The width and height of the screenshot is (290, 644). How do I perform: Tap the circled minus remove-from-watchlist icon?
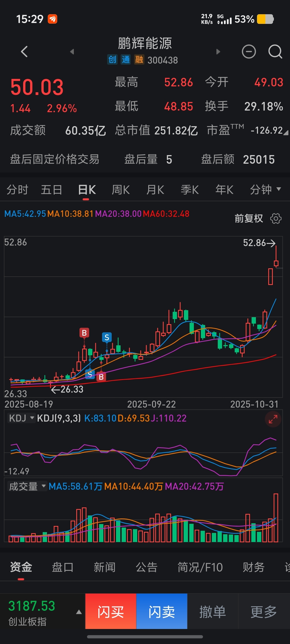[249, 52]
